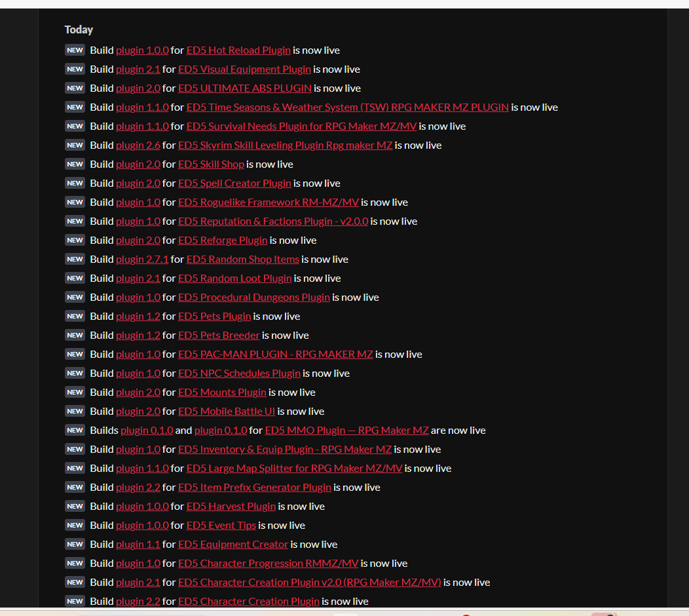Open plugin 2.1 build for Random Loot Plugin

138,278
